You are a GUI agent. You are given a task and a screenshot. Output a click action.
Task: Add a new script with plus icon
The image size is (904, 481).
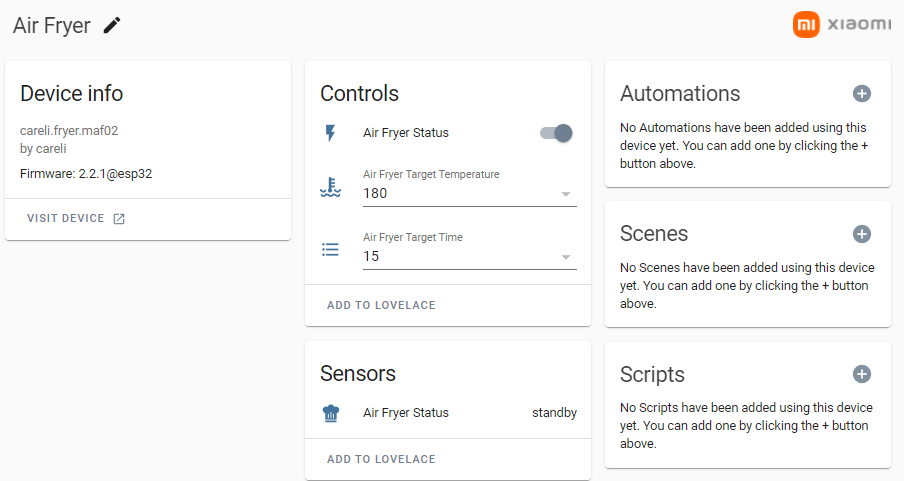pos(862,374)
